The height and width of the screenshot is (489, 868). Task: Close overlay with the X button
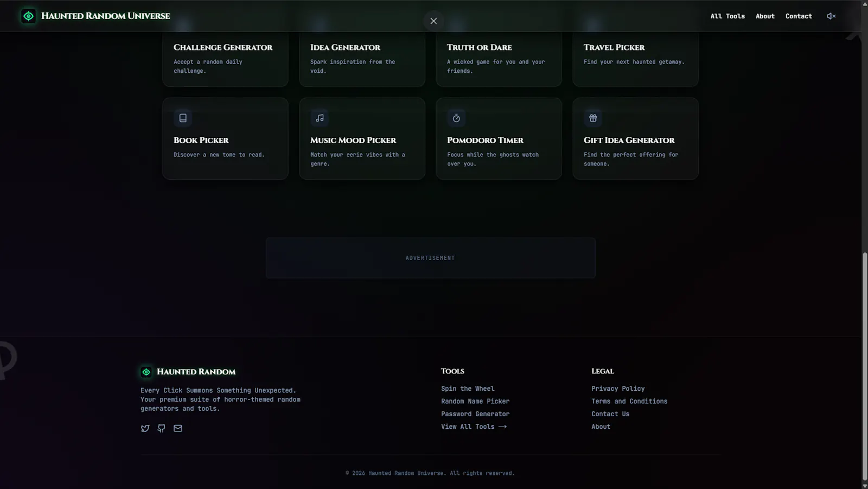(433, 21)
